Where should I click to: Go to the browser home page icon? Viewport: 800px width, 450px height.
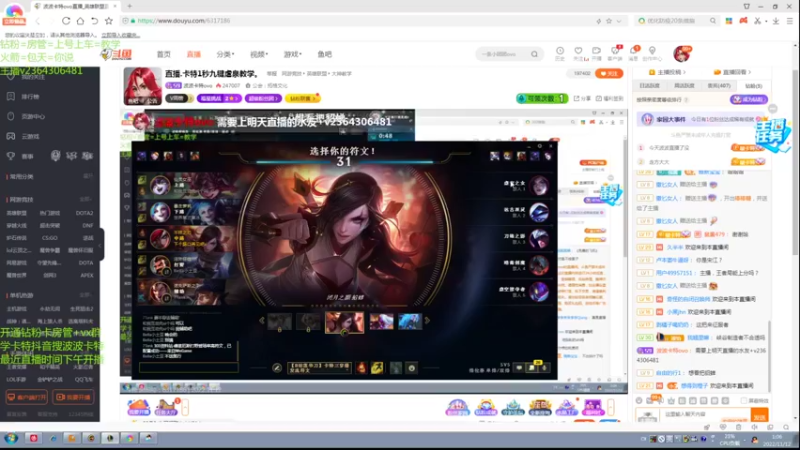pyautogui.click(x=80, y=21)
